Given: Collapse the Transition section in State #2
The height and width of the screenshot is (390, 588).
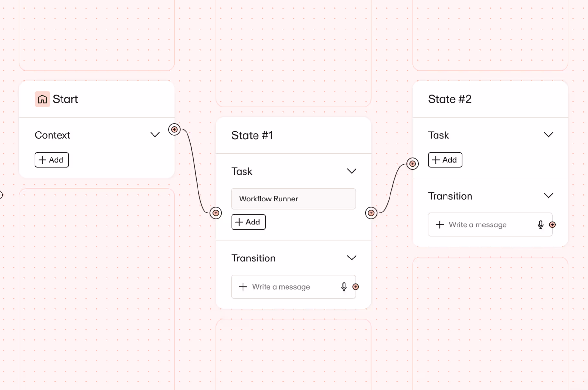Looking at the screenshot, I should point(548,196).
